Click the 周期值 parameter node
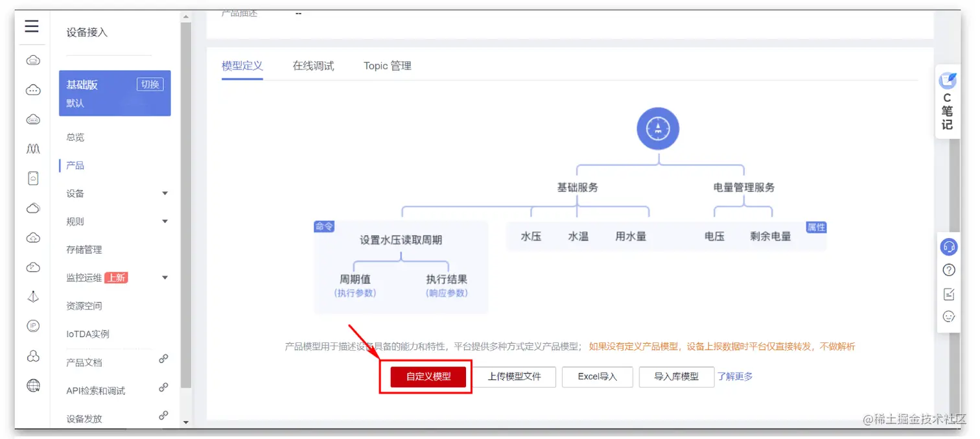The height and width of the screenshot is (439, 980). (x=355, y=279)
